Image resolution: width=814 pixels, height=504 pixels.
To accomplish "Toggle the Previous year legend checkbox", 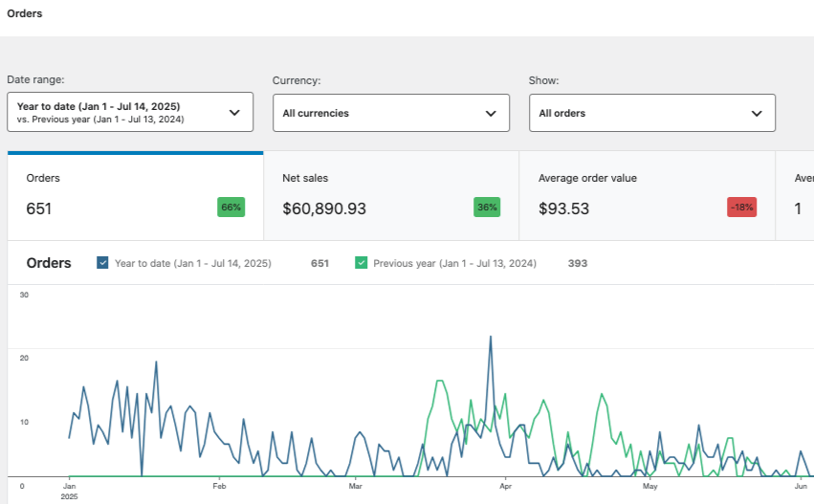I will [x=362, y=263].
